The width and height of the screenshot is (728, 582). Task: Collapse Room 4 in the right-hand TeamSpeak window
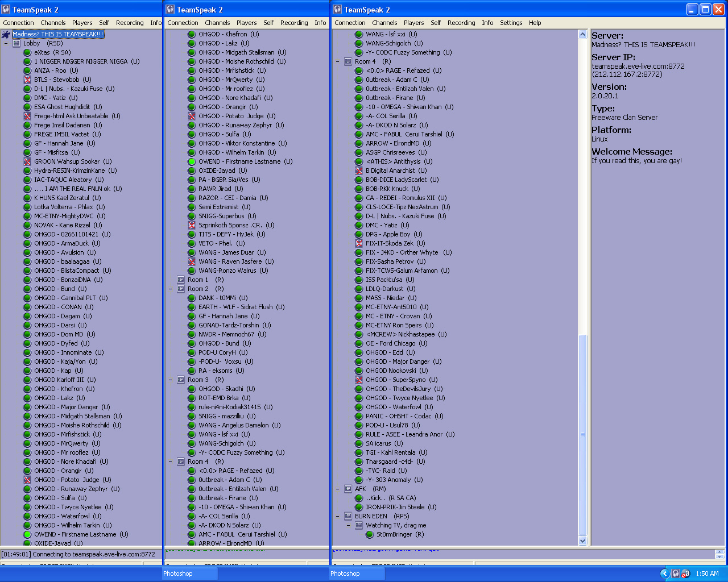pos(338,61)
